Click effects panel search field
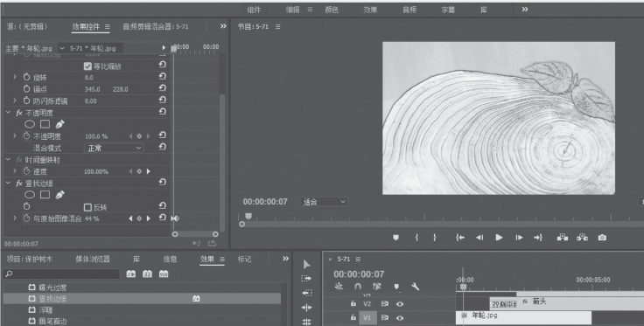This screenshot has height=326, width=644. [x=61, y=274]
